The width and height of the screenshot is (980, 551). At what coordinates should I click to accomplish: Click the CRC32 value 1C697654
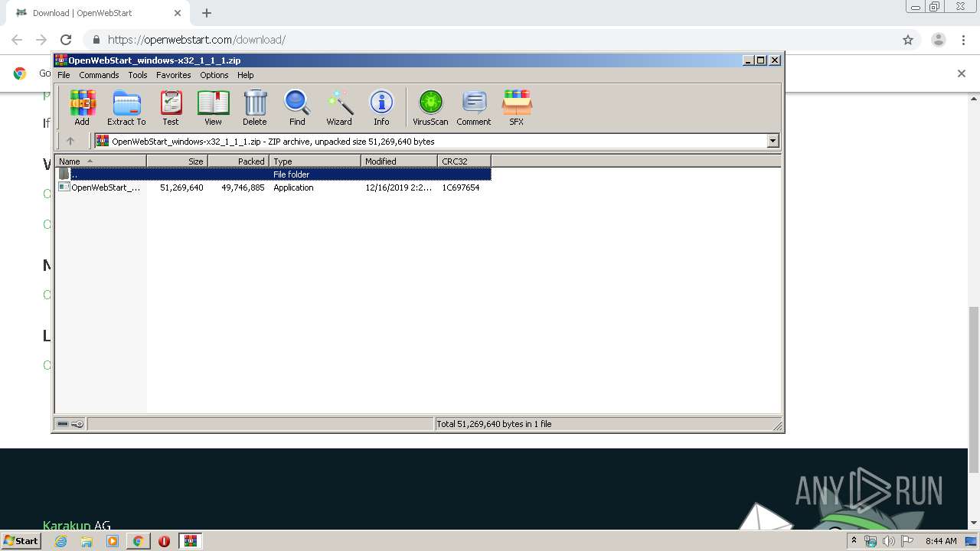[461, 187]
